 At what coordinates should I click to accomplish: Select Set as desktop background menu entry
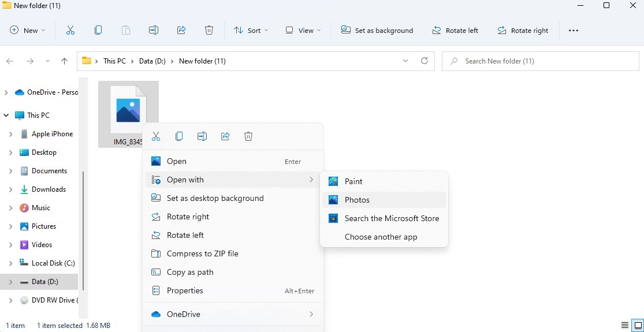tap(232, 198)
